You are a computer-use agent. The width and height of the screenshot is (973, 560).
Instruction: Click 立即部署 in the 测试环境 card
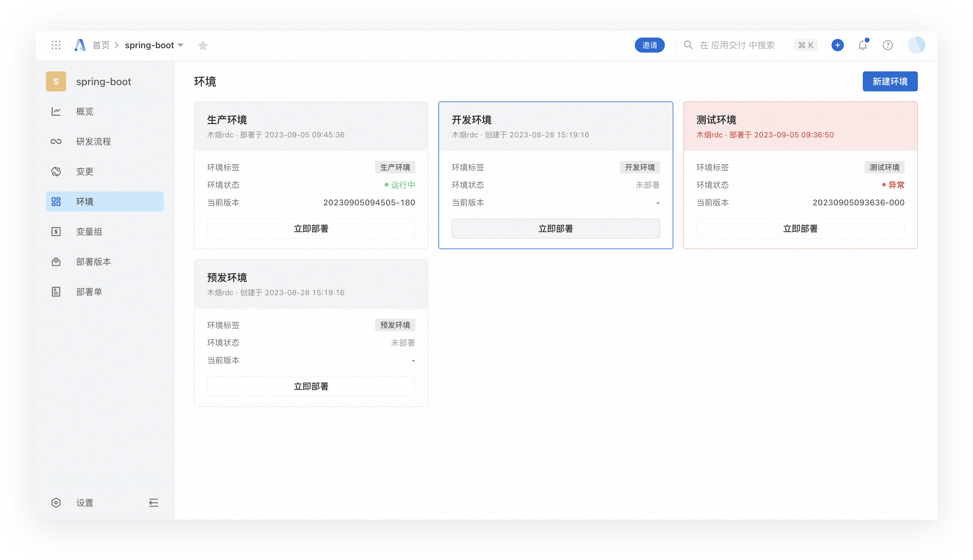[x=800, y=229]
